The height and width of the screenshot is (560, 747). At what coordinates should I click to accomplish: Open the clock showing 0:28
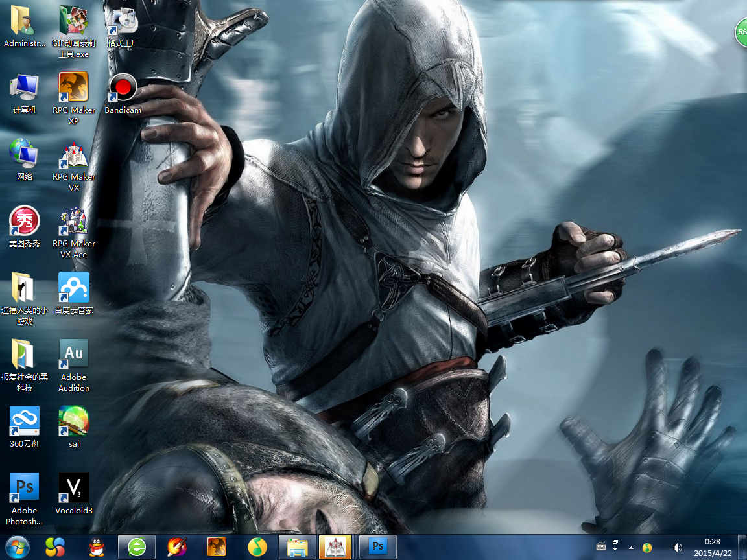point(713,547)
